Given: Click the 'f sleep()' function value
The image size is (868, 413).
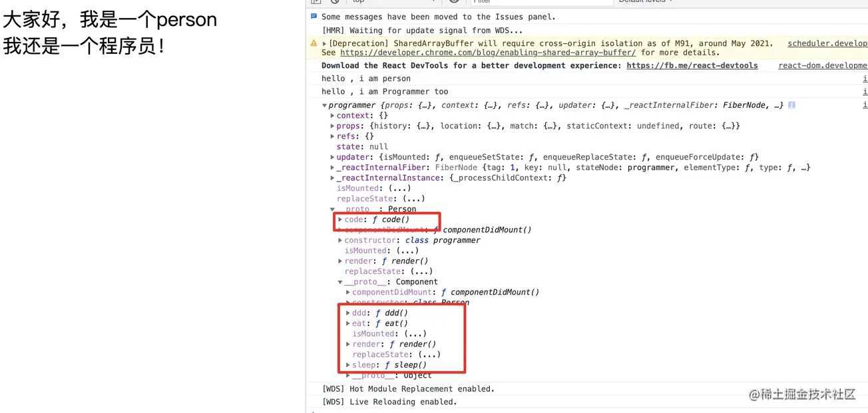Looking at the screenshot, I should click(405, 365).
